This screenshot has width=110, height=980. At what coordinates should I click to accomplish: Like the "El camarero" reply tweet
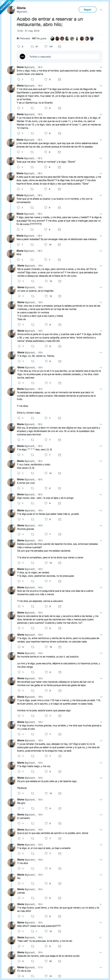[x=46, y=824]
